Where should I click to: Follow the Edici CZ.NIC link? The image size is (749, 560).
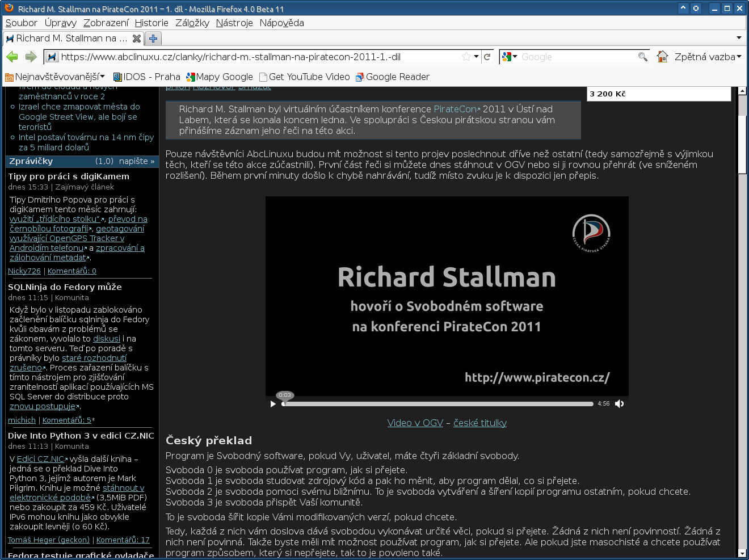pyautogui.click(x=41, y=459)
